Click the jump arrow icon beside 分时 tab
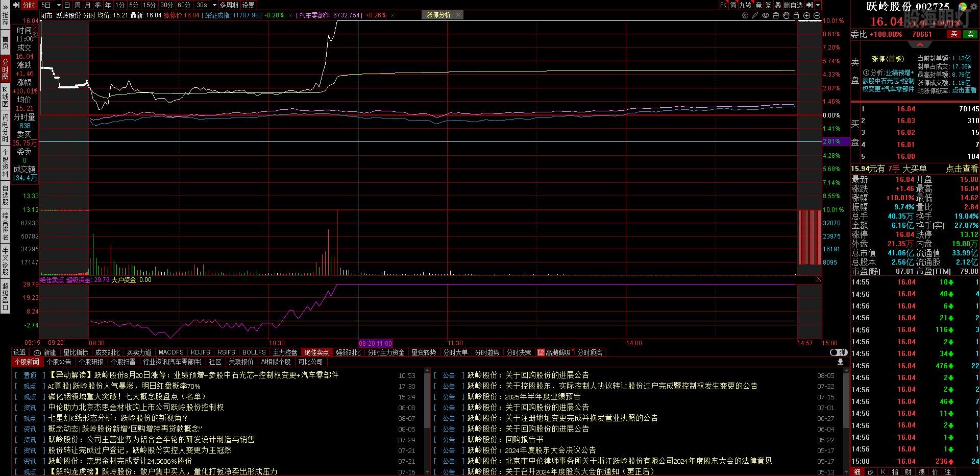This screenshot has width=980, height=476. (16, 5)
